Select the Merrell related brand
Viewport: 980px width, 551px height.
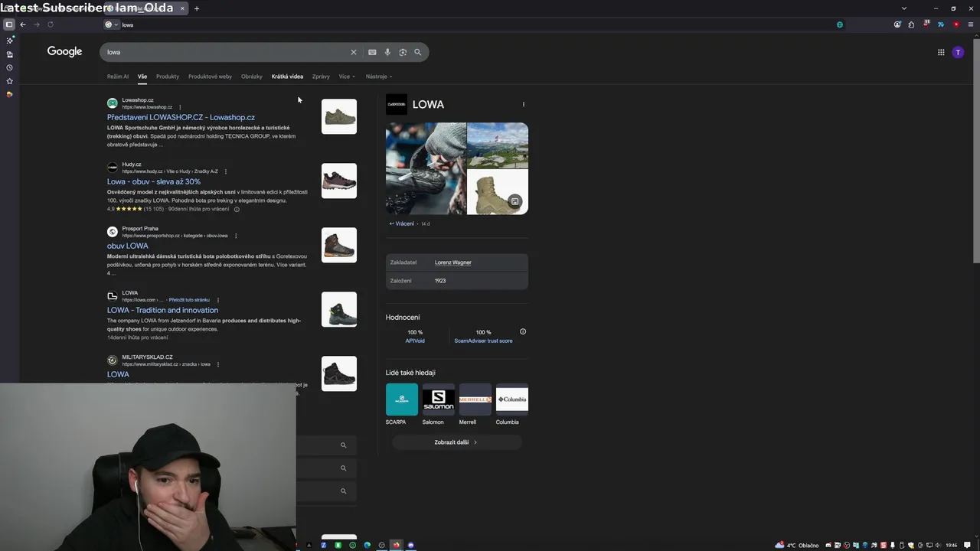pos(475,404)
